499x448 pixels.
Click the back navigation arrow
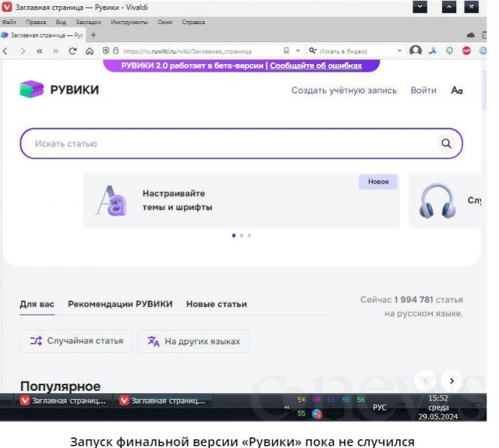[5, 51]
